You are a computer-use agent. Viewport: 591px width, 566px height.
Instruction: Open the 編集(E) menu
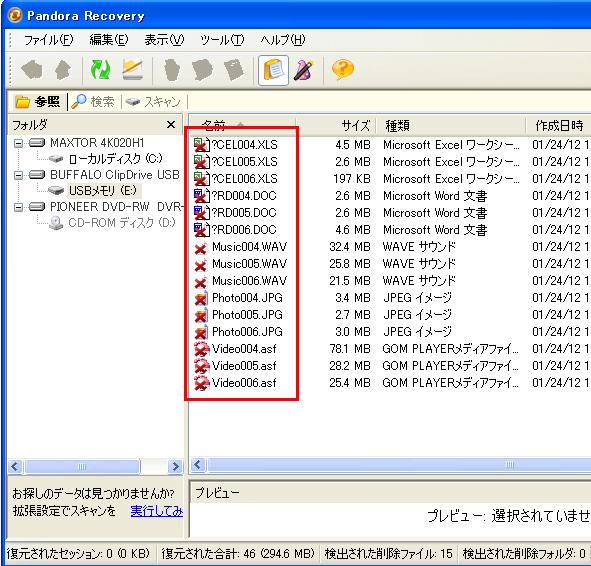point(109,40)
